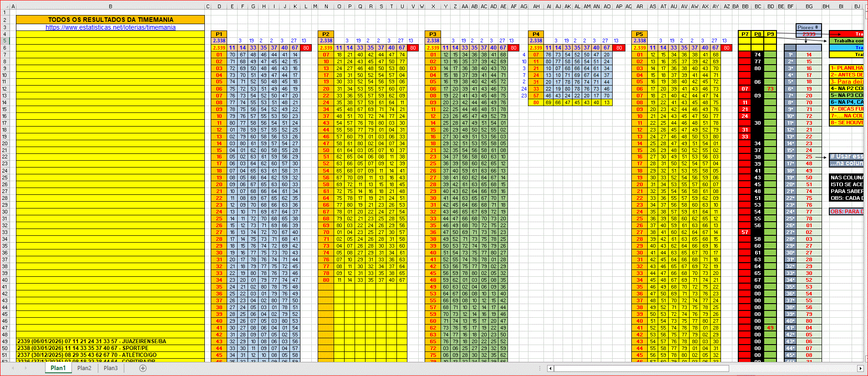Switch to the Plan2 sheet tab

click(84, 368)
